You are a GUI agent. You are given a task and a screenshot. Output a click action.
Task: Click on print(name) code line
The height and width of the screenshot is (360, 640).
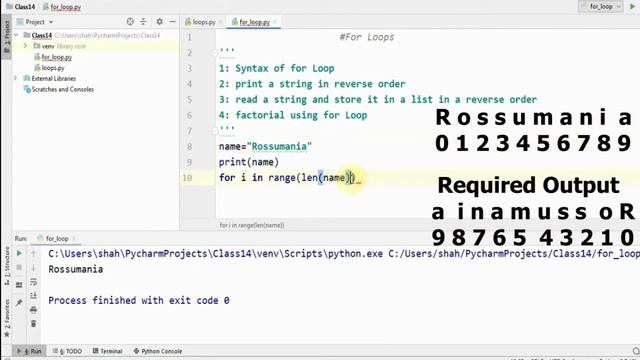click(249, 162)
